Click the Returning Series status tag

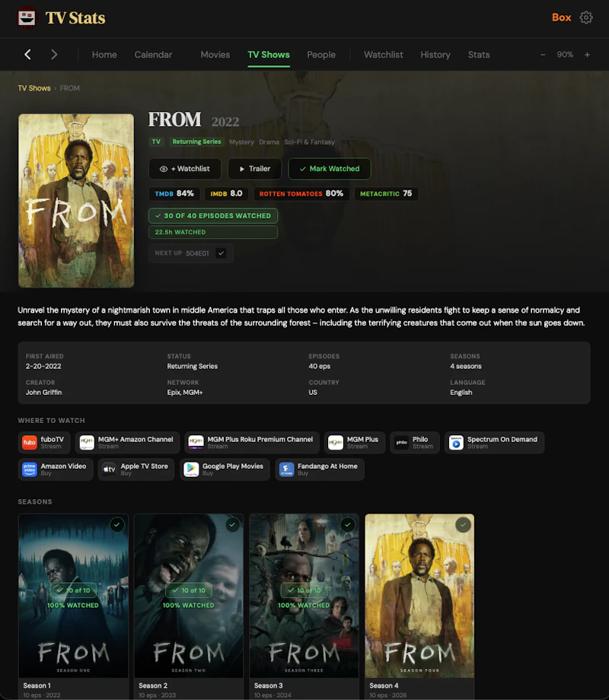coord(196,142)
